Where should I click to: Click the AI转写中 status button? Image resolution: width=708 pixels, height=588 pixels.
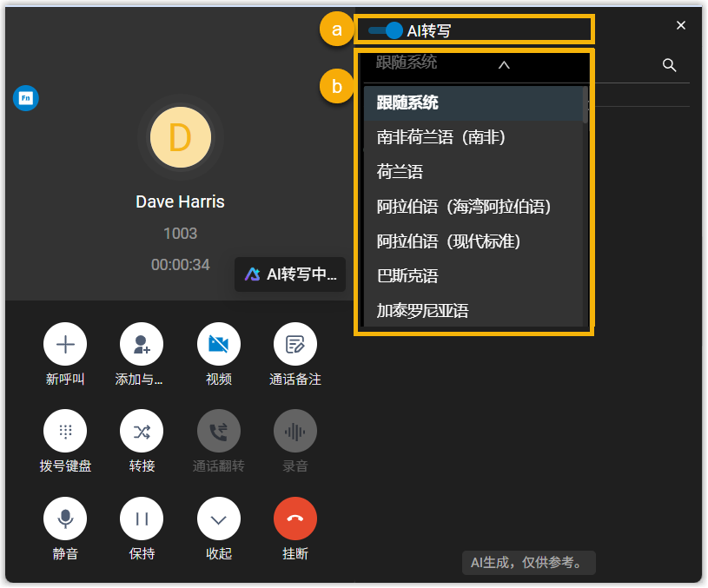click(290, 274)
